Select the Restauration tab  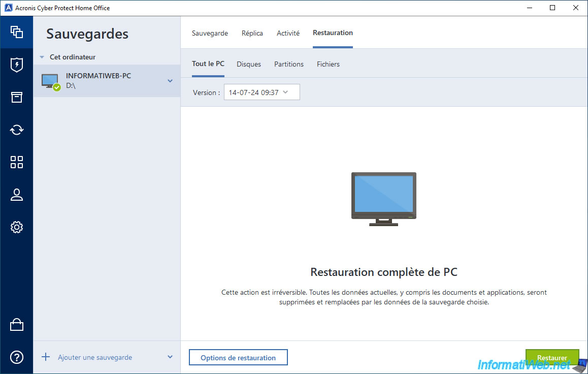tap(333, 33)
